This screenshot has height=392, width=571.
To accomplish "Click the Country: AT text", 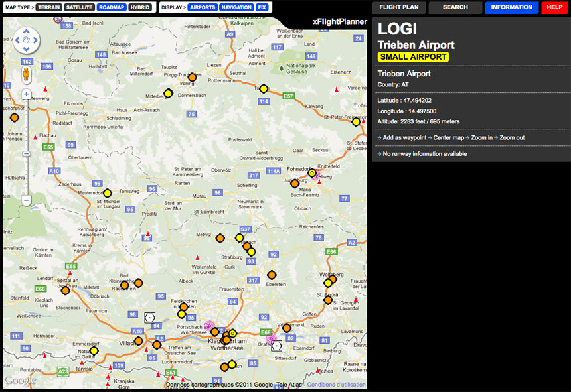I will click(x=393, y=84).
